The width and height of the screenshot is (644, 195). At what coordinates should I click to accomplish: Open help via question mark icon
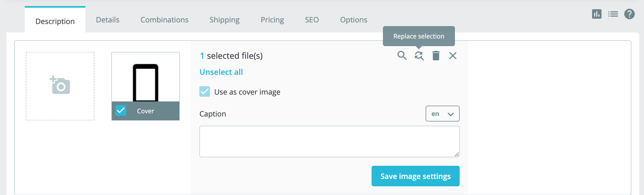(x=629, y=14)
